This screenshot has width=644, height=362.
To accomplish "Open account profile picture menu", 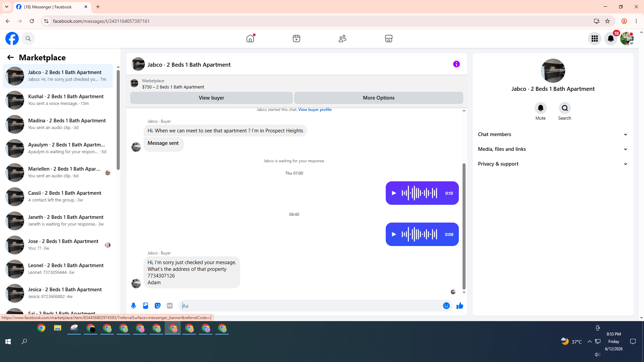I will click(627, 39).
